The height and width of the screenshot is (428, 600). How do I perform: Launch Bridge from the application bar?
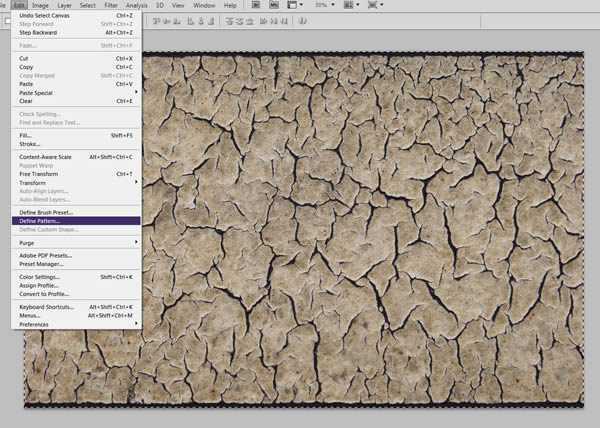[x=255, y=5]
